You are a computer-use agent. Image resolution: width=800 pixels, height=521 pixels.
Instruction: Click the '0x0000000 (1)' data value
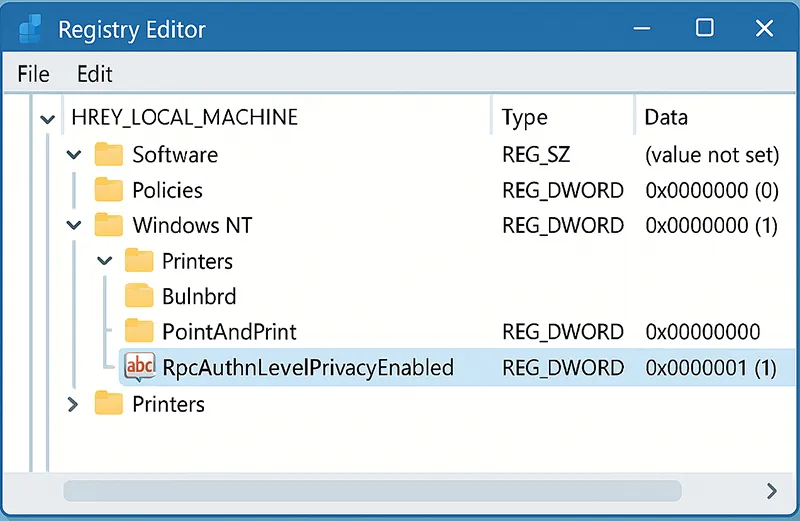point(712,226)
